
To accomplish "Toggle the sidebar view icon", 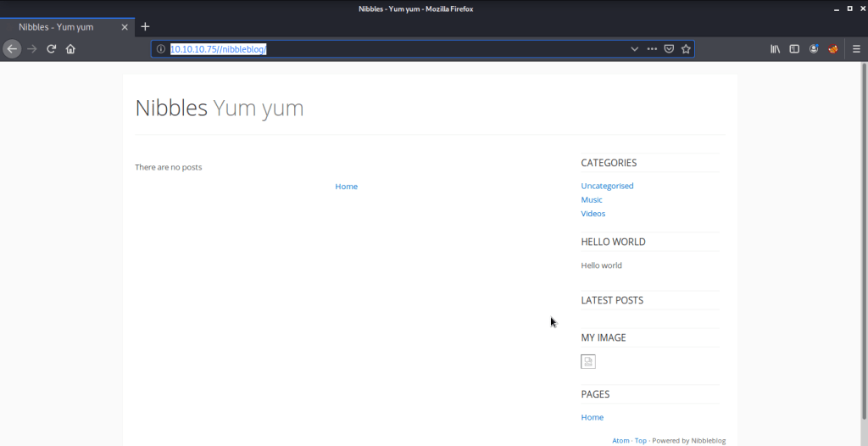I will [x=794, y=49].
